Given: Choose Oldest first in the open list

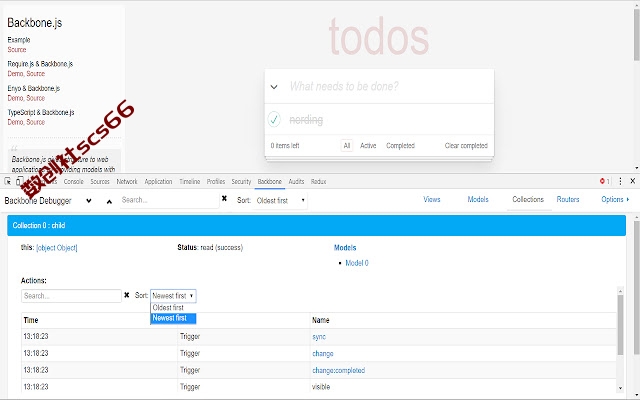Looking at the screenshot, I should (173, 307).
